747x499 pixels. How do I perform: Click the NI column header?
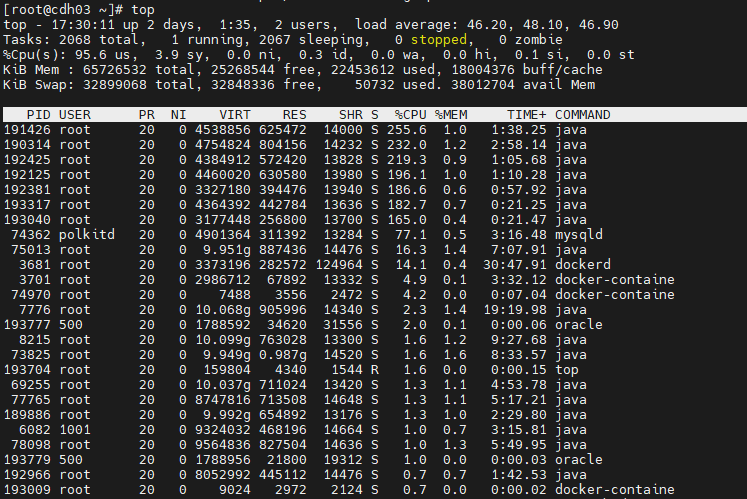click(x=179, y=115)
